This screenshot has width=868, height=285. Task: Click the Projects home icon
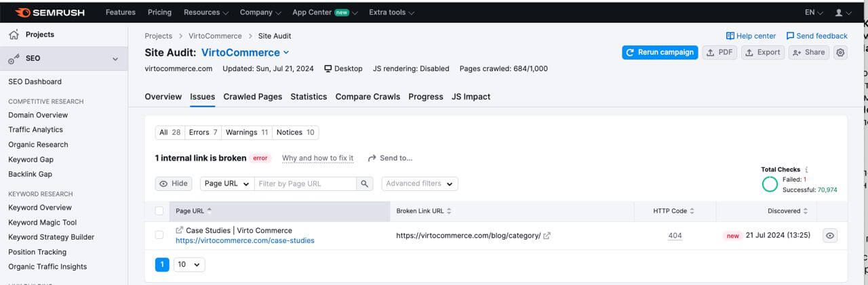(14, 35)
